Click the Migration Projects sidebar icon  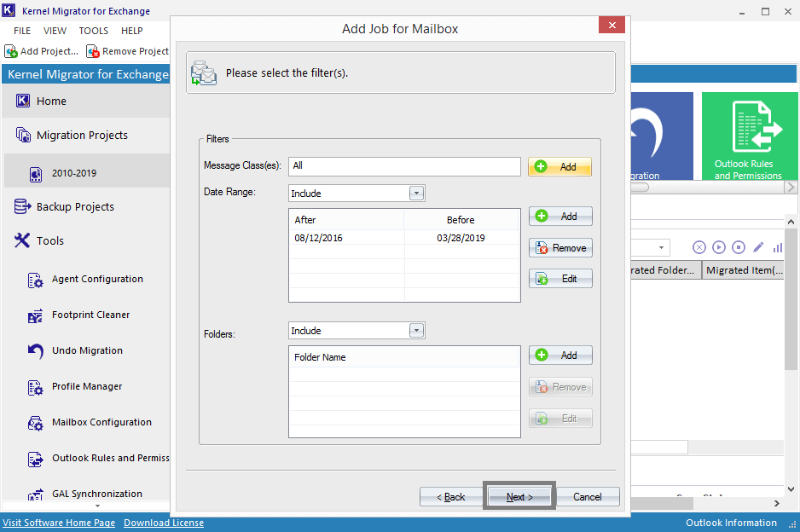(x=23, y=136)
